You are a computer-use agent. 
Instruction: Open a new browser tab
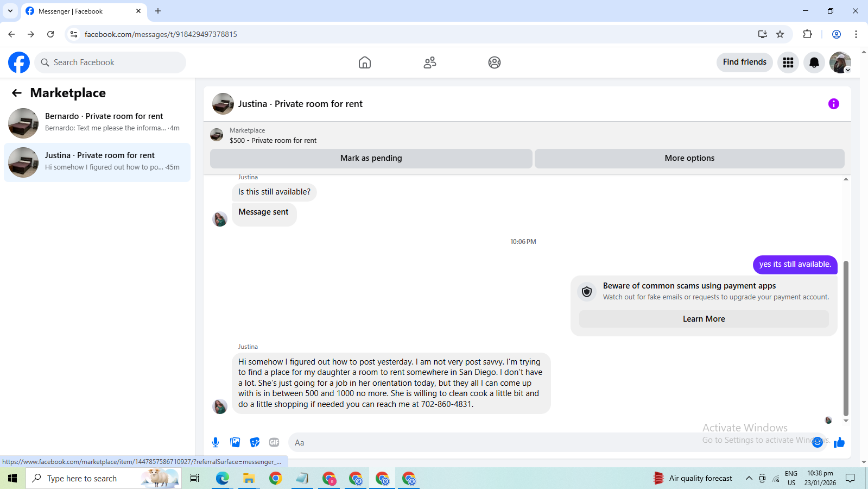point(158,11)
